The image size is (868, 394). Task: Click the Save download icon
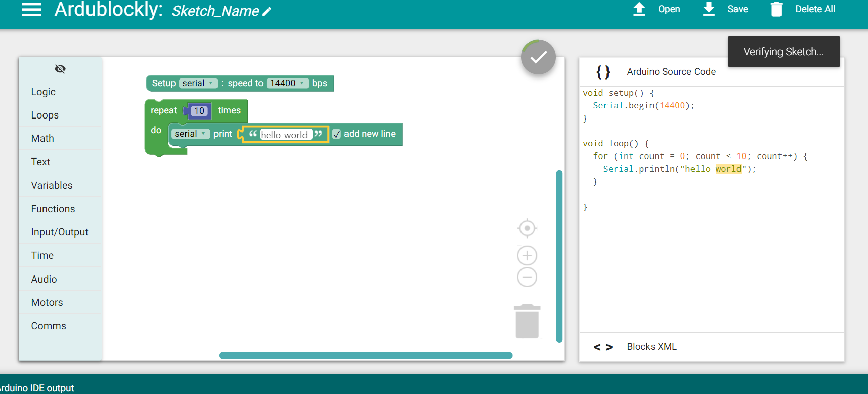click(709, 9)
